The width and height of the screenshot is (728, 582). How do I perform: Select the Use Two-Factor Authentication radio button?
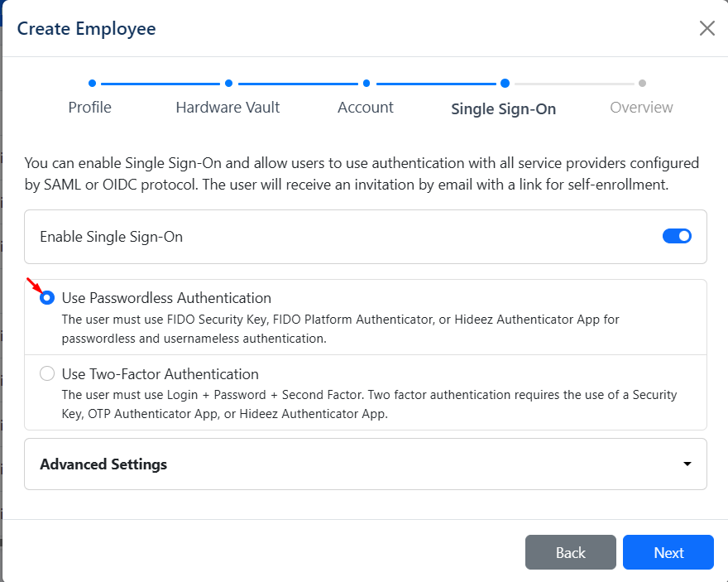pos(47,374)
